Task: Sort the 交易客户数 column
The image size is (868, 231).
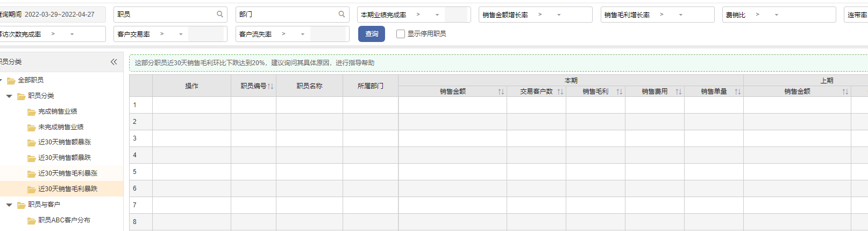Action: click(560, 92)
